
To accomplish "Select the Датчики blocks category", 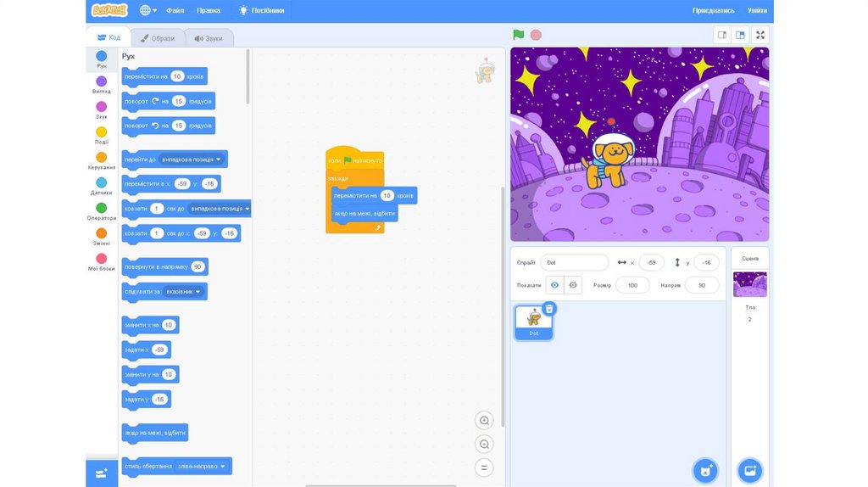I will click(102, 186).
